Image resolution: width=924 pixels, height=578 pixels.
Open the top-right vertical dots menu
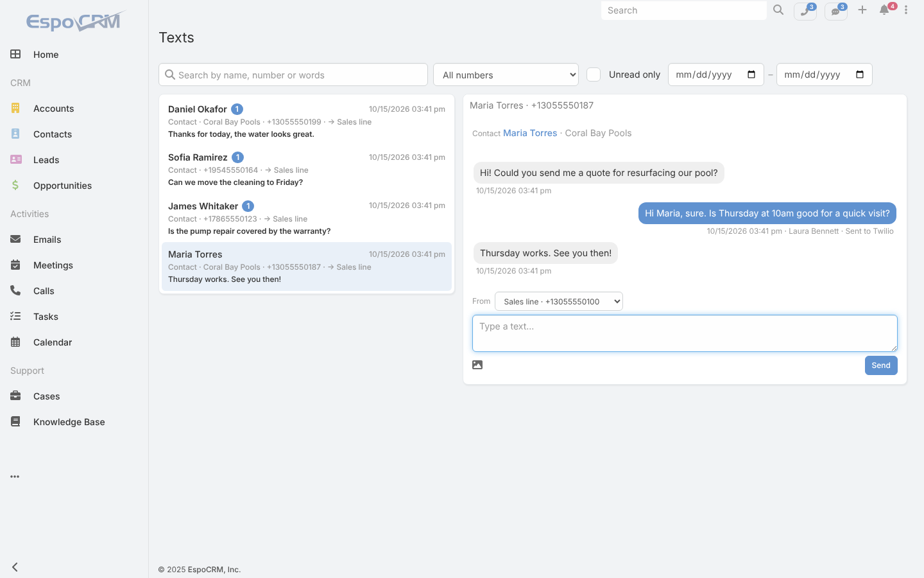pyautogui.click(x=906, y=10)
